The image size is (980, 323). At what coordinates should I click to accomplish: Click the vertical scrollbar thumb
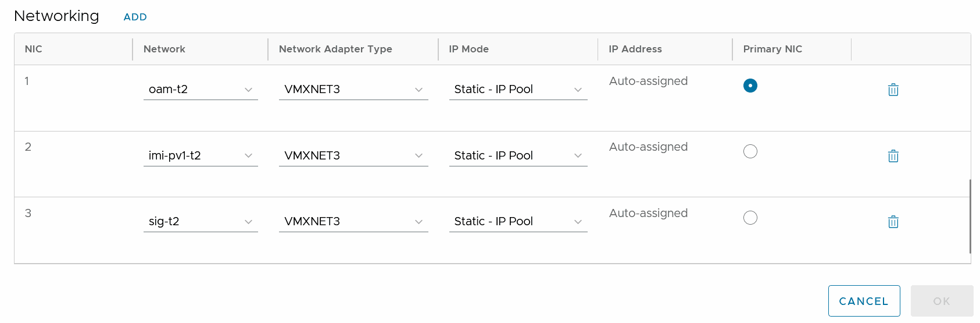970,216
